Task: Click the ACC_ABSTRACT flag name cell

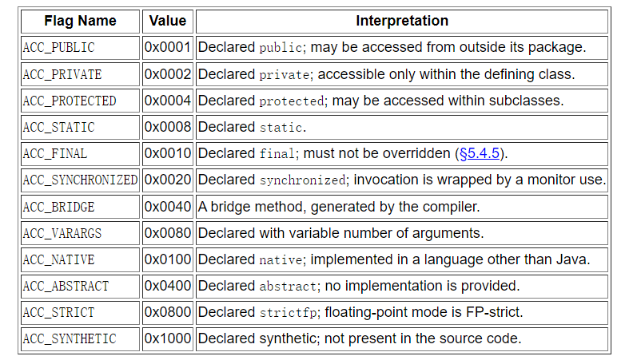Action: pos(66,286)
